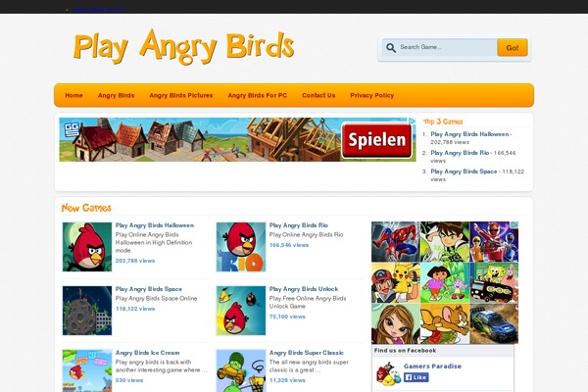This screenshot has width=588, height=392.
Task: Focus the Search Game input field
Action: [446, 47]
